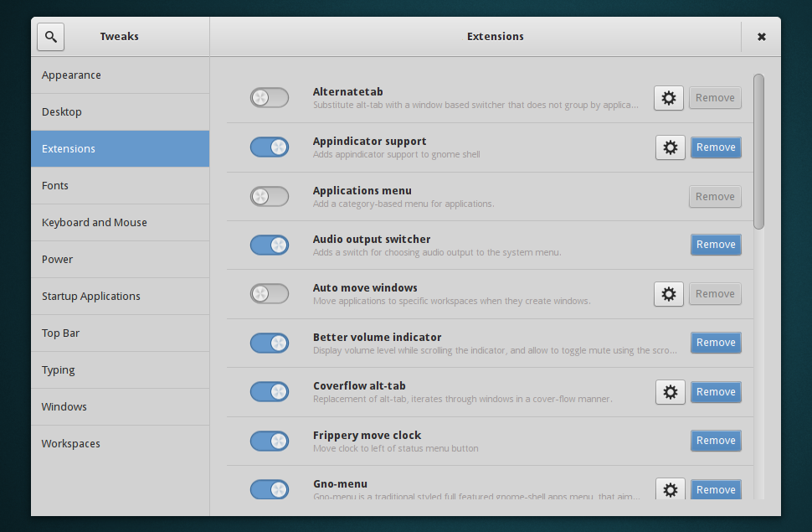The image size is (812, 532).
Task: Turn off Frippery move clock
Action: click(269, 440)
